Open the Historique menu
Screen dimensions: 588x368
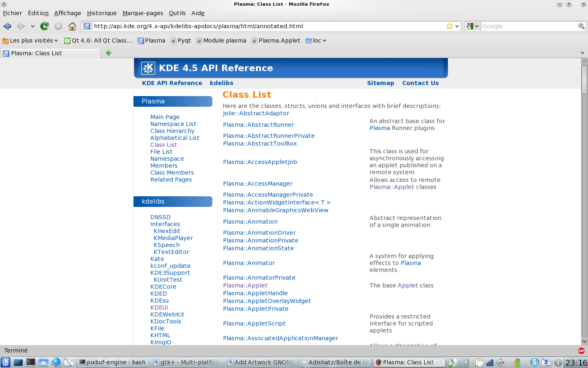click(x=102, y=13)
